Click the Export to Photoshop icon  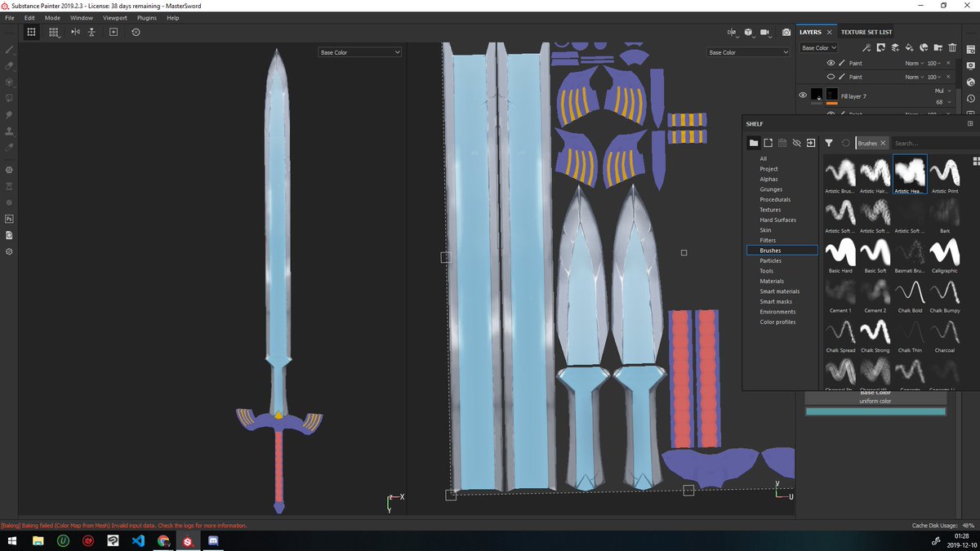tap(9, 219)
